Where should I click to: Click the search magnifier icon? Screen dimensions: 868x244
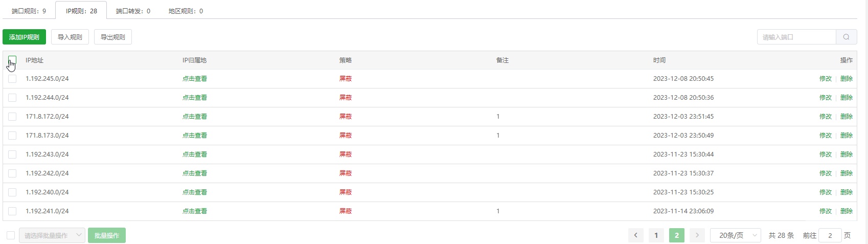(846, 37)
